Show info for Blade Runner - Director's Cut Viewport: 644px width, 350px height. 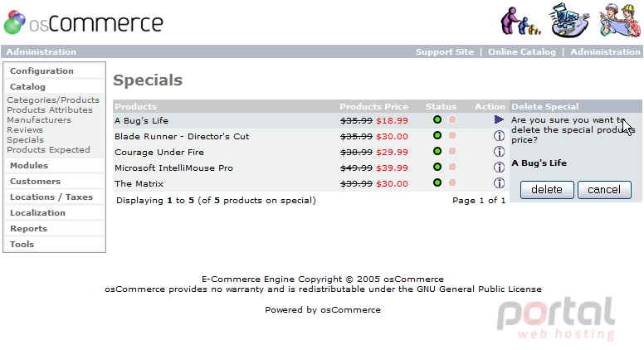499,136
